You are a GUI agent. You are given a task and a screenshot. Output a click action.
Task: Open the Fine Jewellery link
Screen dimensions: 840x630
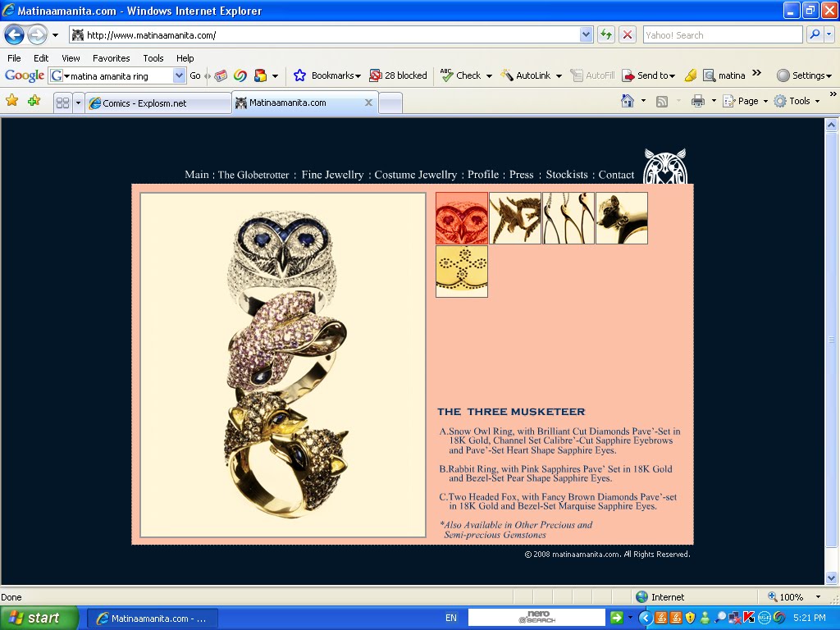[332, 175]
